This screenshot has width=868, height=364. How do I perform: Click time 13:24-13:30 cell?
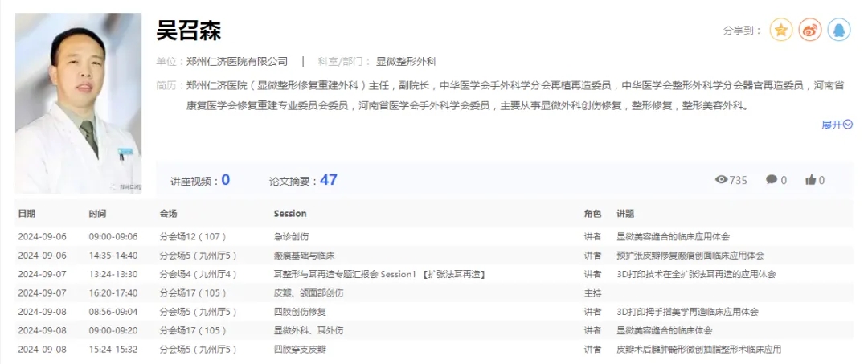click(113, 274)
